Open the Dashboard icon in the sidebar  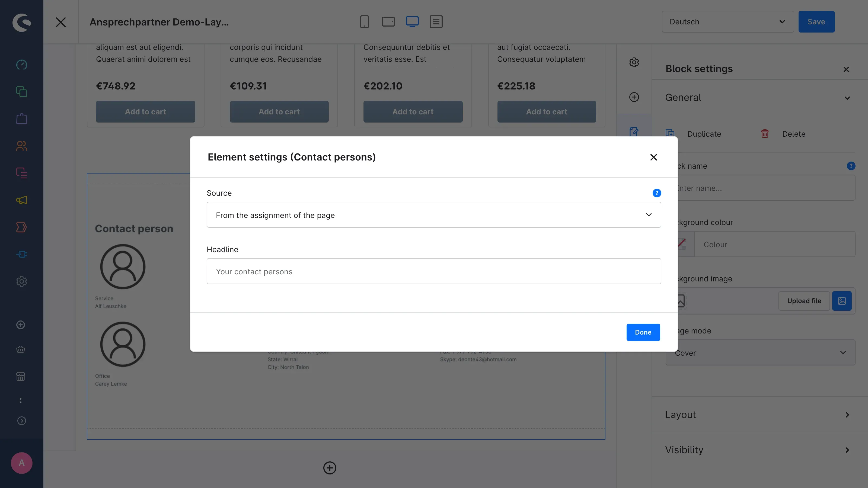point(22,65)
